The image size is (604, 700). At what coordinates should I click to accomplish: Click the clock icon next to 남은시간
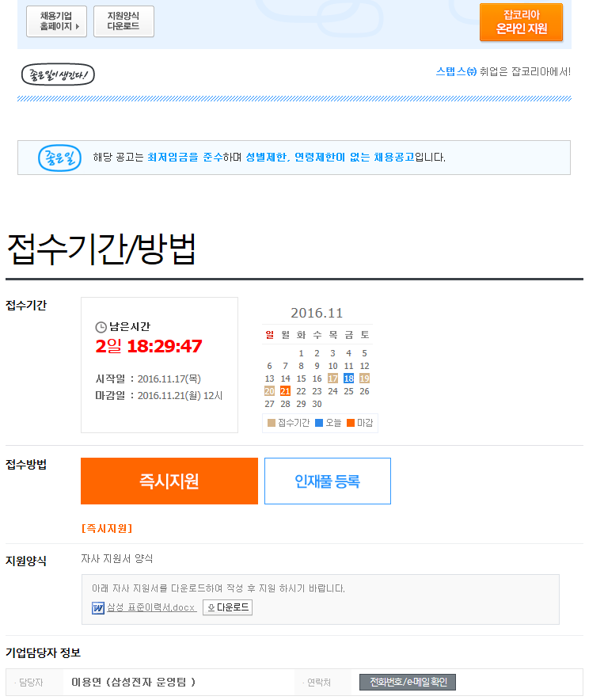click(x=101, y=327)
